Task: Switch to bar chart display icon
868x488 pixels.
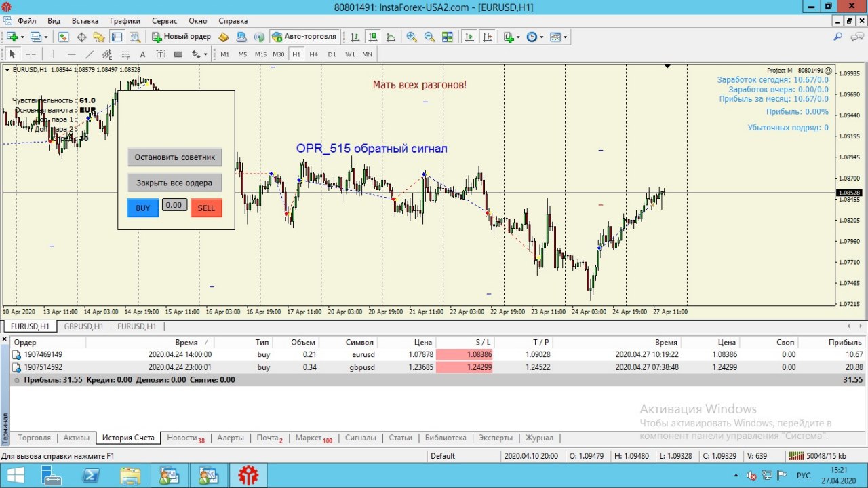Action: pos(355,37)
